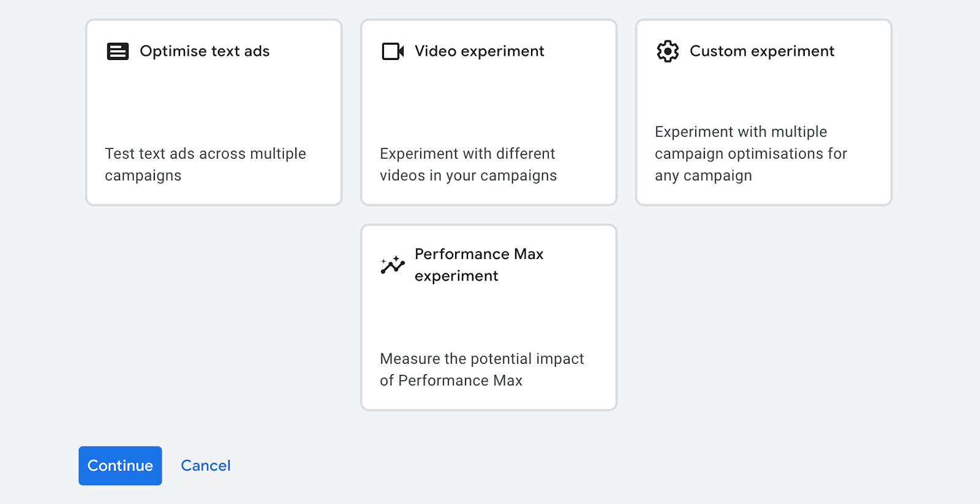Image resolution: width=980 pixels, height=504 pixels.
Task: Choose the experiment type for testing text ads
Action: coord(213,111)
